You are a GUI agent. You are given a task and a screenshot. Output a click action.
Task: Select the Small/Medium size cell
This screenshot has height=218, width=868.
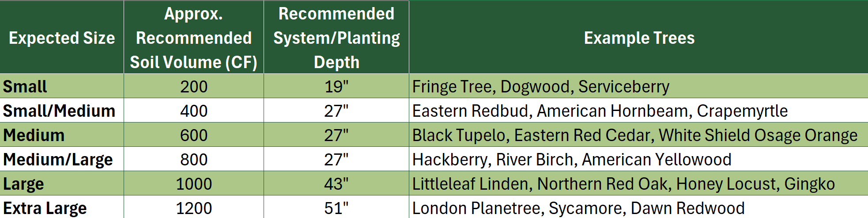[x=62, y=110]
